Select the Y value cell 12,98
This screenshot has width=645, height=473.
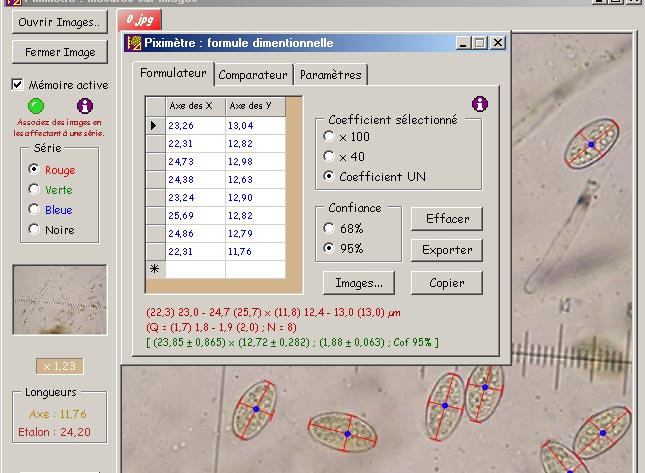255,162
